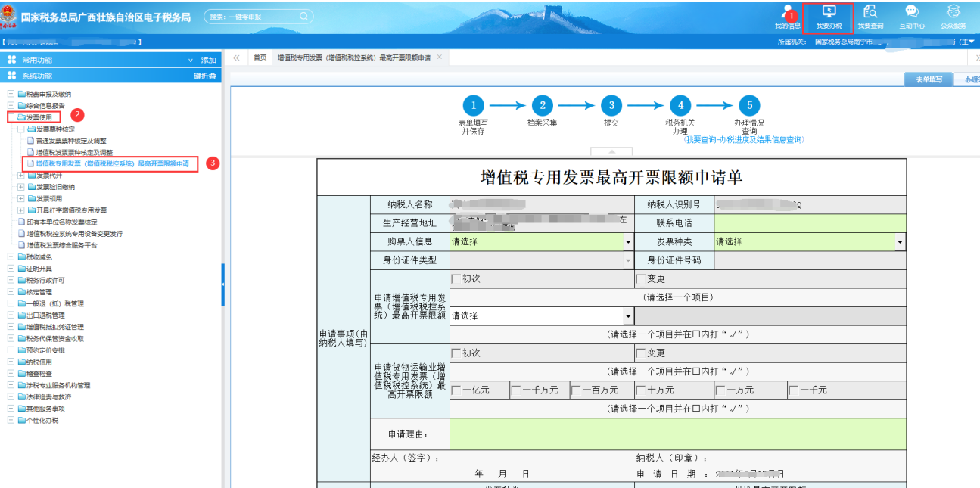Open 互动中心 chat icon

point(912,17)
